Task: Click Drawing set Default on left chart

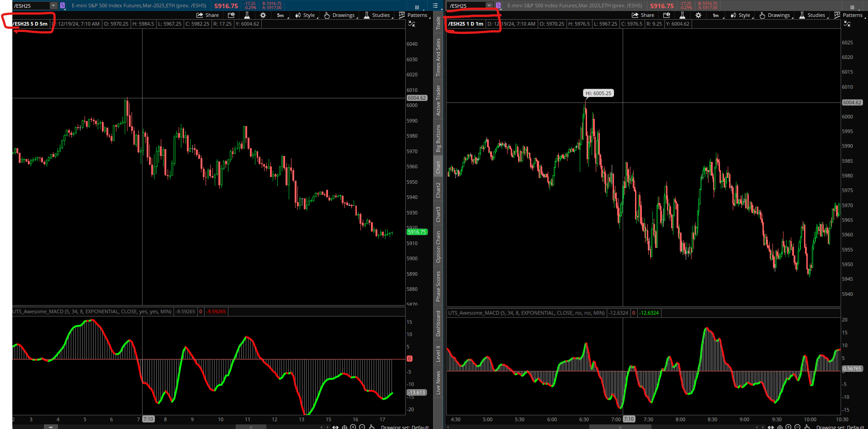Action: (405, 427)
